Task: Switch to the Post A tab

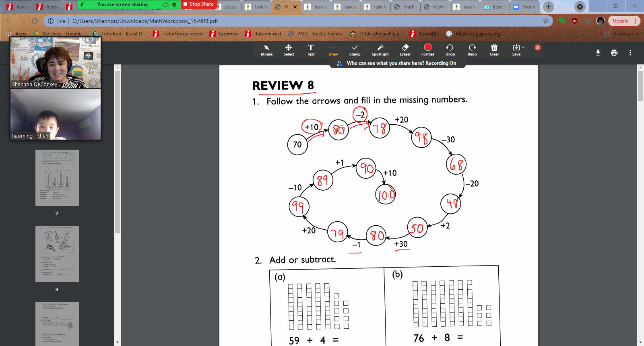Action: tap(524, 7)
